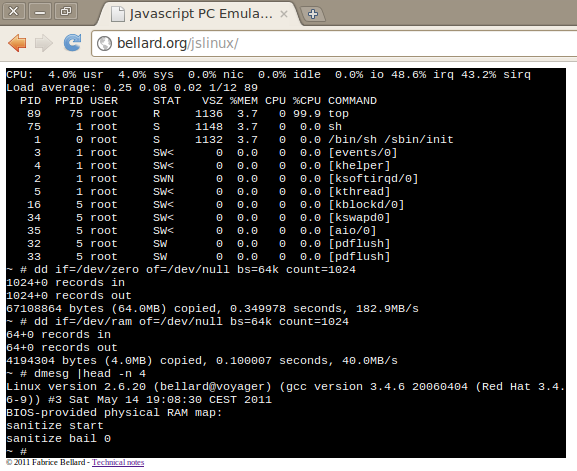Click the [ksoftirqd/0] process row
577x471 pixels.
(x=212, y=179)
